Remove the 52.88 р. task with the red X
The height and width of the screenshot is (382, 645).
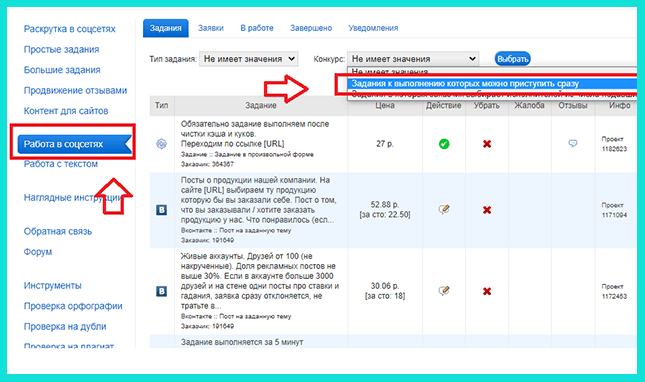[487, 210]
